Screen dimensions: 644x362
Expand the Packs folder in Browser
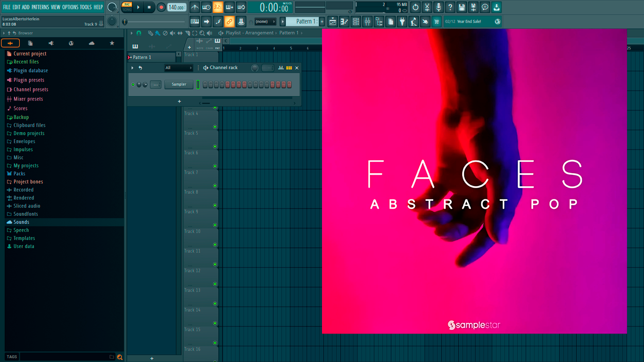click(x=16, y=173)
